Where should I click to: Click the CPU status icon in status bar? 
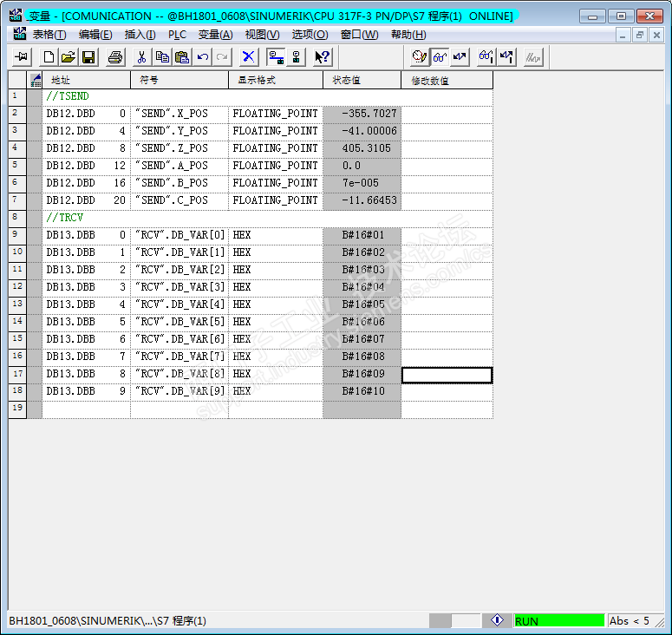pyautogui.click(x=497, y=620)
